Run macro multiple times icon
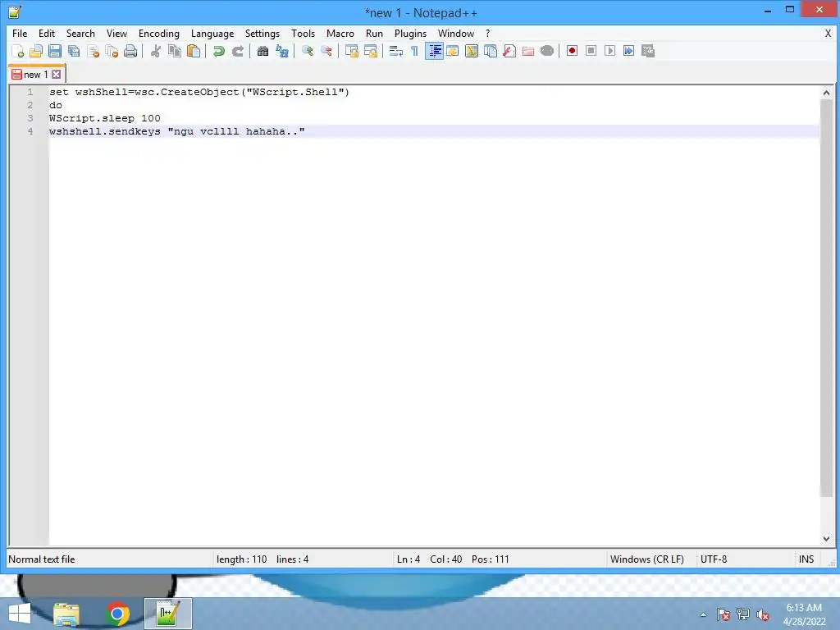840x630 pixels. [628, 51]
